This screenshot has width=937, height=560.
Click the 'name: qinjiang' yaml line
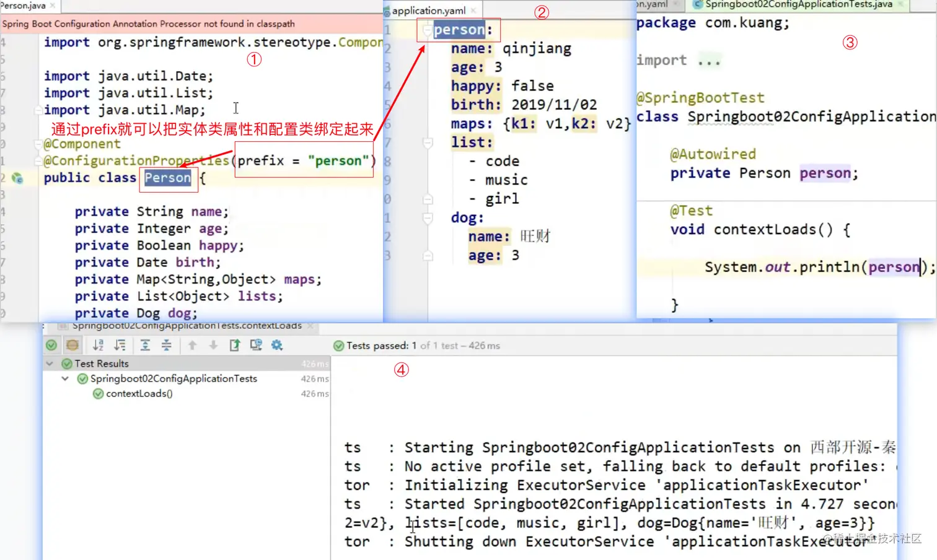[x=511, y=48]
